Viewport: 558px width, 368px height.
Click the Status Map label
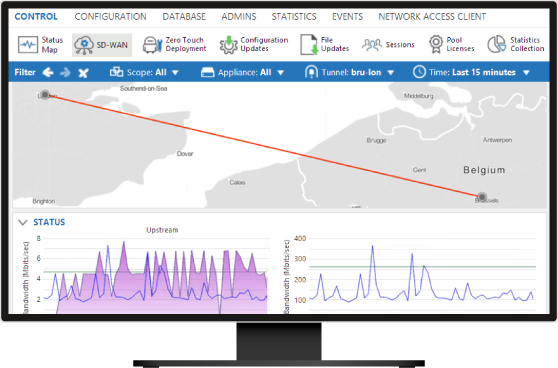point(52,45)
